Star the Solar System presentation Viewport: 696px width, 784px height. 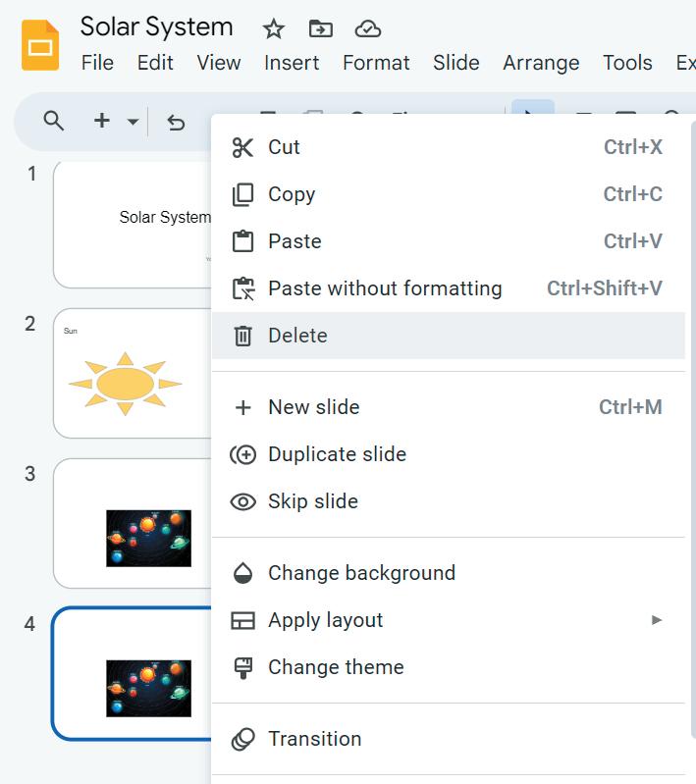[x=273, y=28]
